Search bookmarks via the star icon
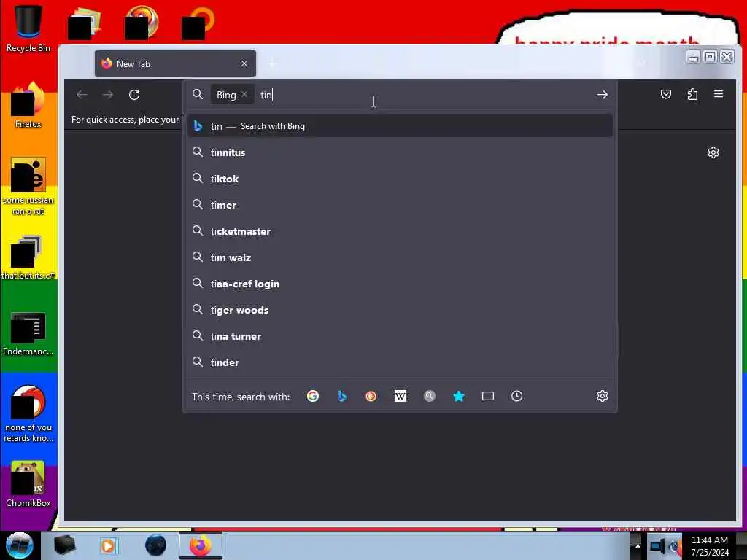This screenshot has width=747, height=560. (459, 396)
